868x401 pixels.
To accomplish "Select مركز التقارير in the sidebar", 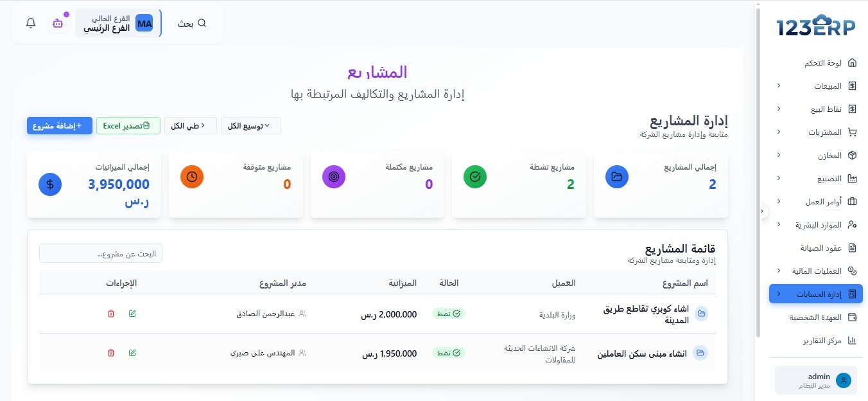I will (x=824, y=341).
